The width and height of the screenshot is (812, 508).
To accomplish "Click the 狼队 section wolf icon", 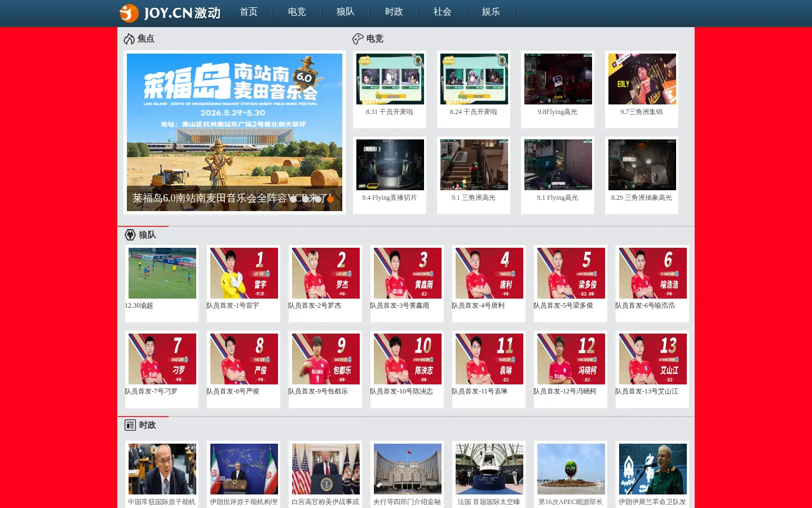I will [x=130, y=235].
